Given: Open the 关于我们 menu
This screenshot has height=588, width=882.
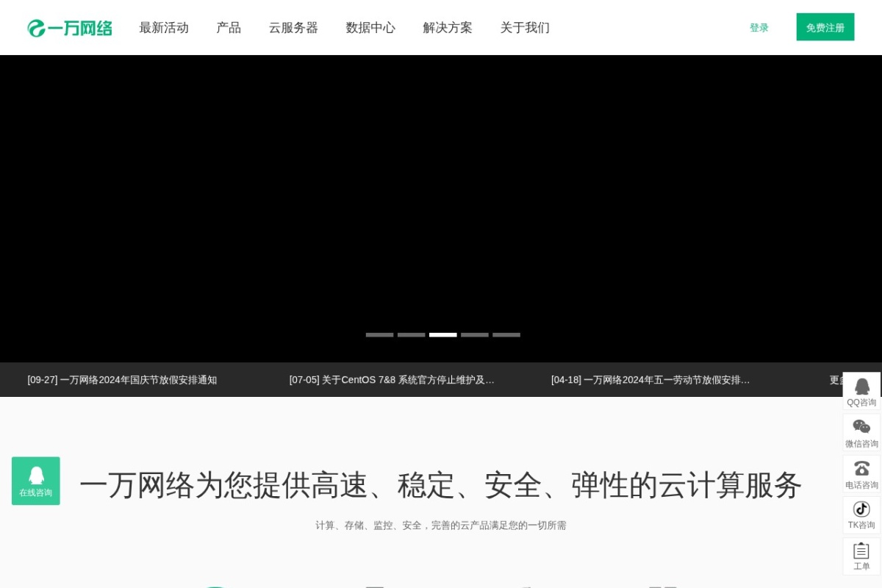Looking at the screenshot, I should pyautogui.click(x=525, y=28).
